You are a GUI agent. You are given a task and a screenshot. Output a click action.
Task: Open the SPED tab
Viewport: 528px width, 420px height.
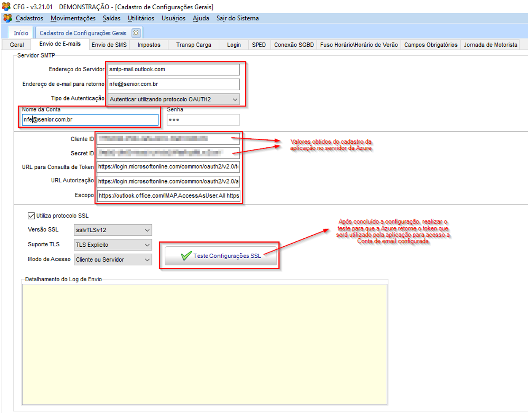tap(259, 45)
